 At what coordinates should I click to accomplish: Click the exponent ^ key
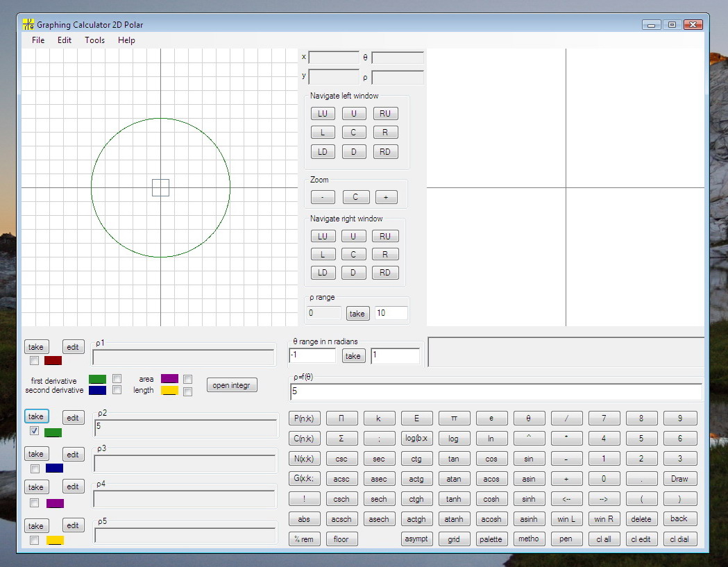529,439
